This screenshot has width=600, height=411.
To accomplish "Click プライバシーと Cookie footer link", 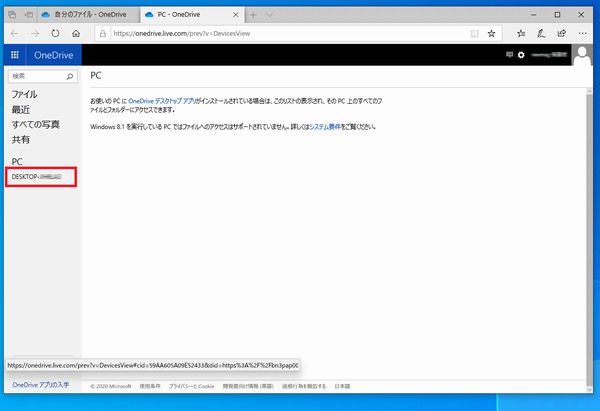I will coord(192,386).
